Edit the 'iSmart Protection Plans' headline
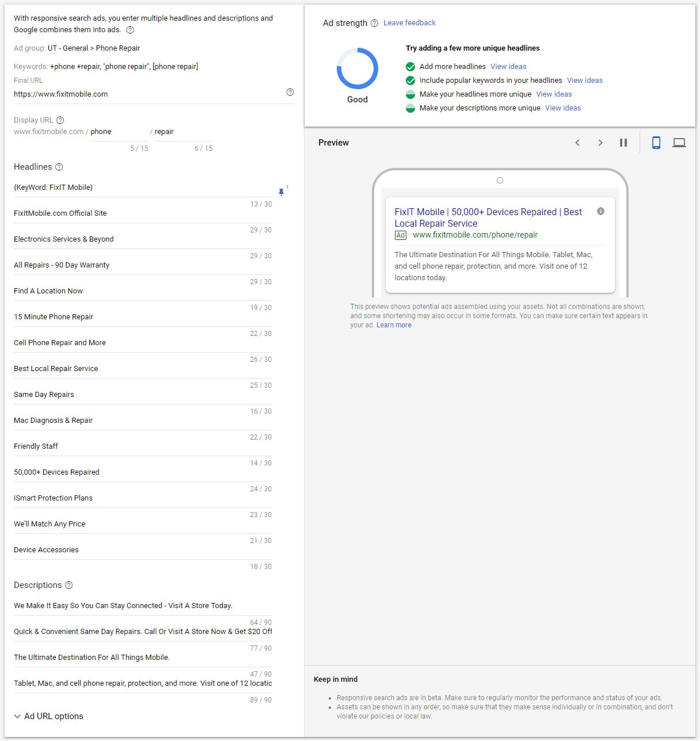This screenshot has height=741, width=700. pos(143,498)
